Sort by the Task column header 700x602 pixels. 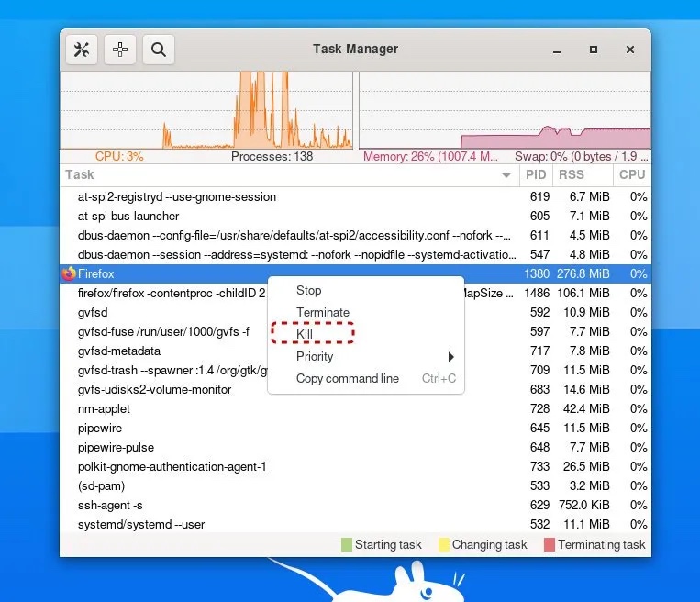(x=289, y=174)
